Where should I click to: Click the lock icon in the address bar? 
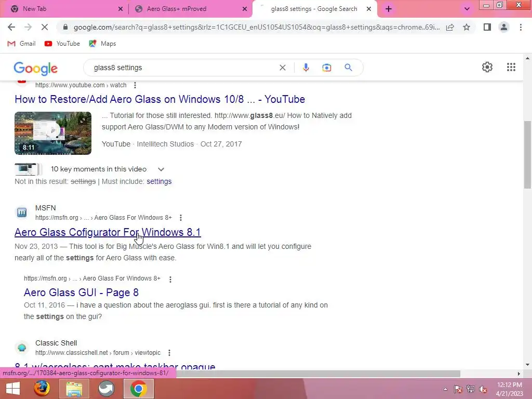click(x=65, y=27)
